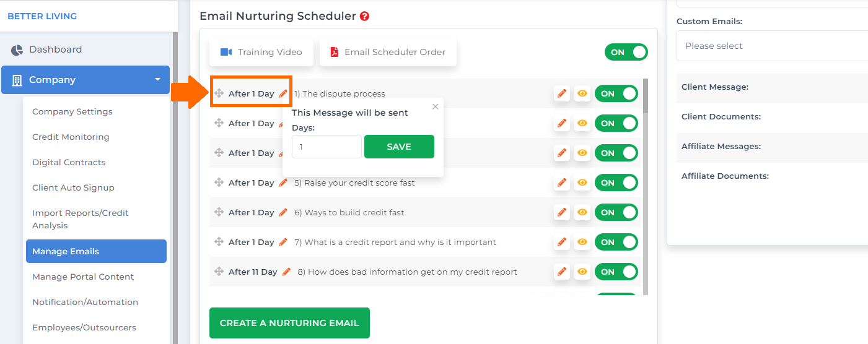The image size is (868, 344).
Task: Select Company Settings in sidebar
Action: (72, 111)
